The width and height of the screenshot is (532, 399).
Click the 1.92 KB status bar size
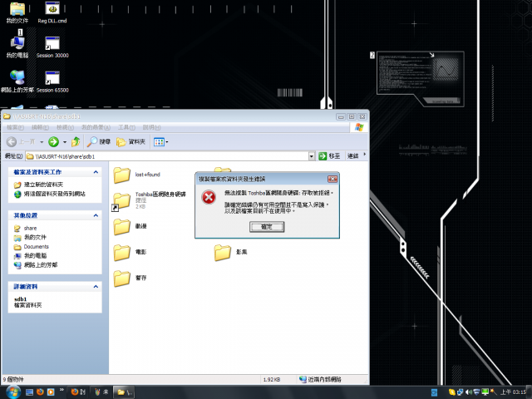(272, 380)
